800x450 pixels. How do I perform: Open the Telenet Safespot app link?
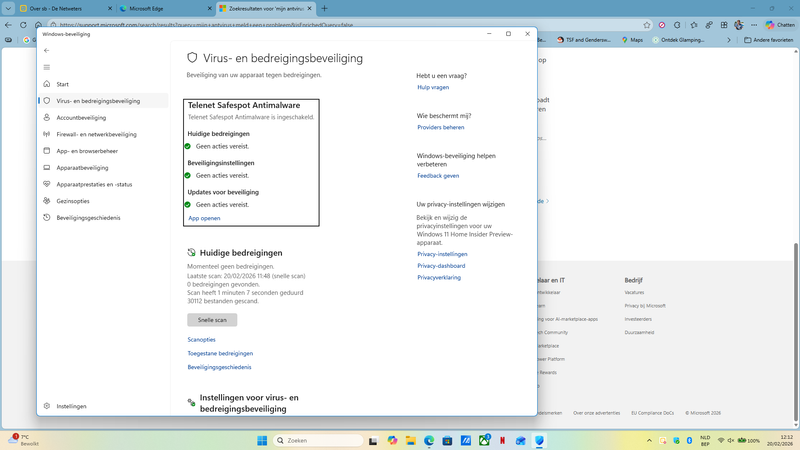tap(204, 218)
